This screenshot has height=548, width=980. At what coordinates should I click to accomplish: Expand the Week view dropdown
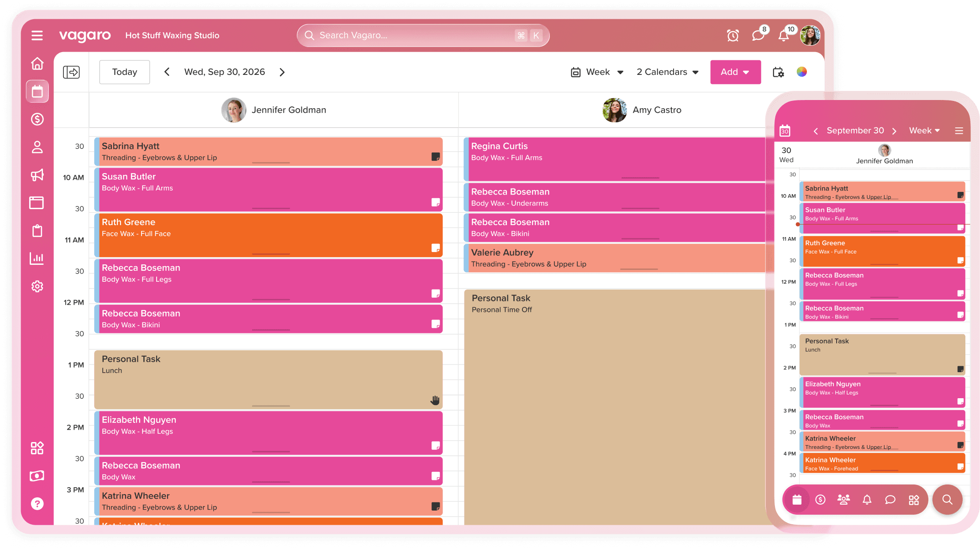[597, 72]
